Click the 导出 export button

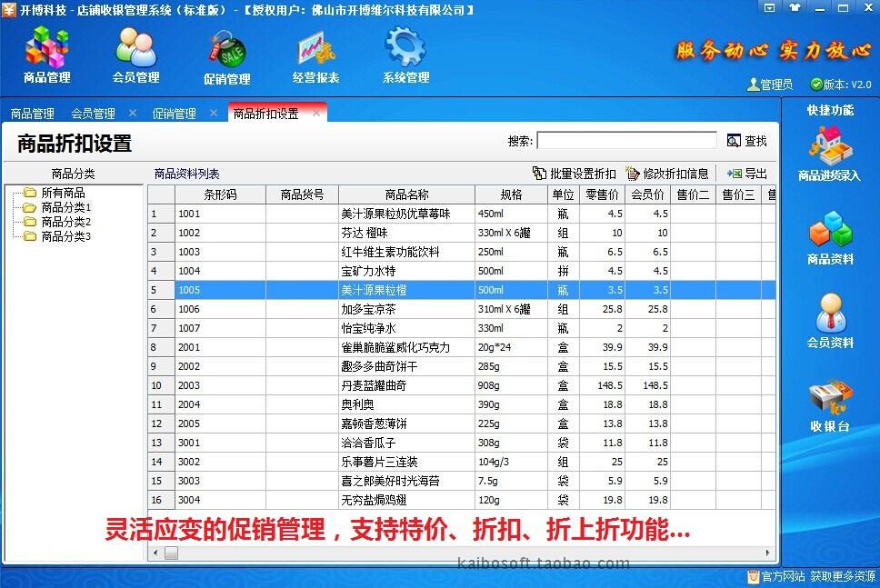(x=746, y=174)
